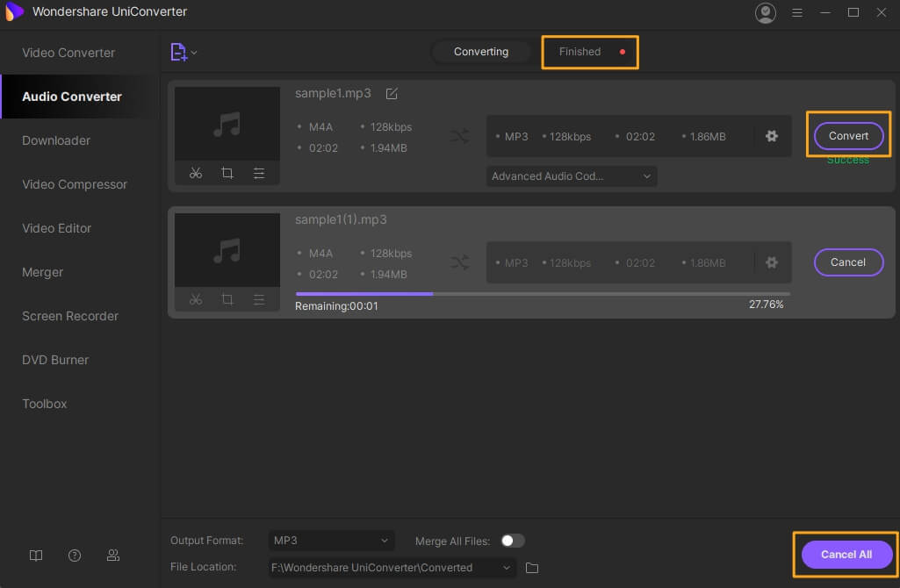Select the sample1.mp3 music thumbnail

click(x=227, y=125)
